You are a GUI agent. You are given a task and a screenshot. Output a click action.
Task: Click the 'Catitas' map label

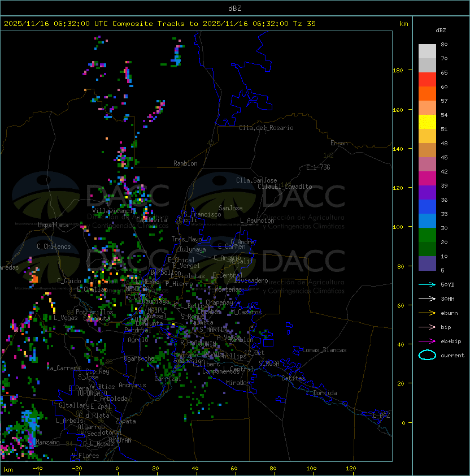pyautogui.click(x=293, y=378)
